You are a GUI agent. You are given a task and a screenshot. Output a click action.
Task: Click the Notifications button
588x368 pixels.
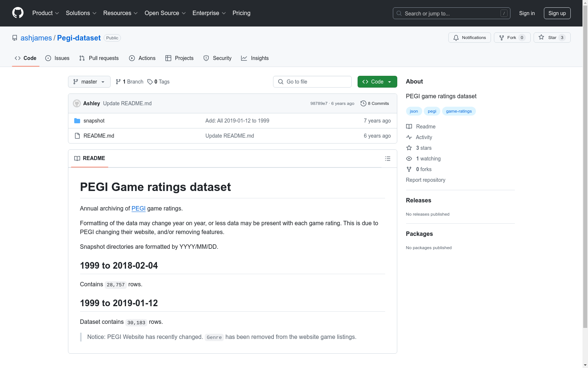469,38
